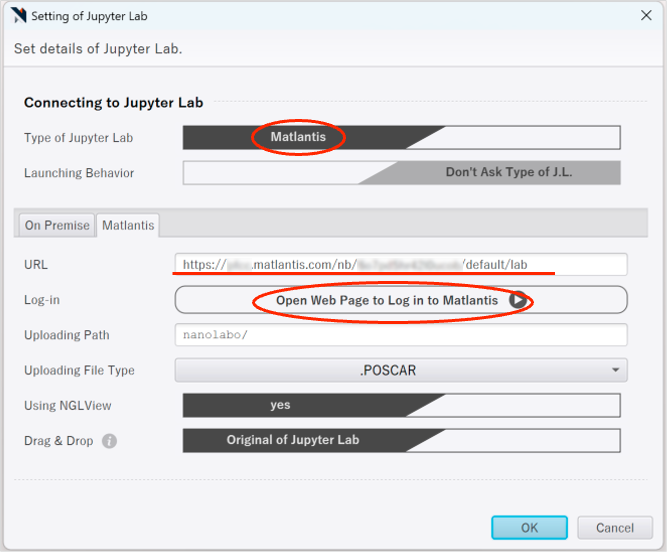Click the Uploading Path field showing nanolabo/
667x552 pixels.
400,335
